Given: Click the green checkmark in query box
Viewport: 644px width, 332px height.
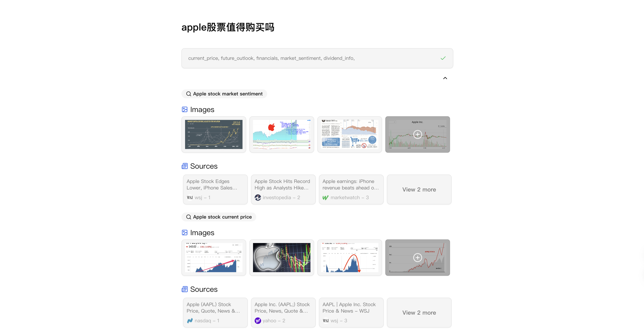Looking at the screenshot, I should coord(443,58).
